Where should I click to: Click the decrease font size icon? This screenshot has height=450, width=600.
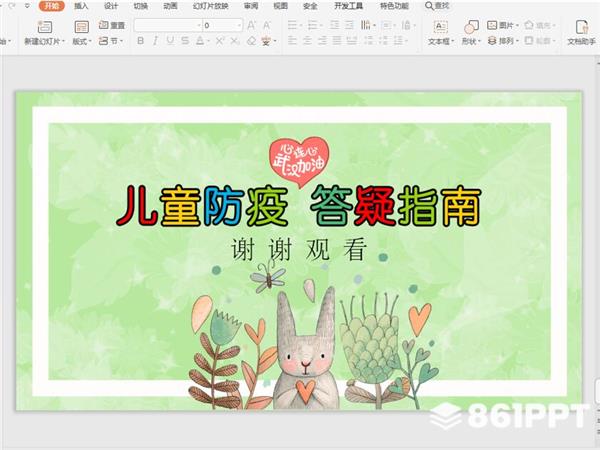pos(267,25)
